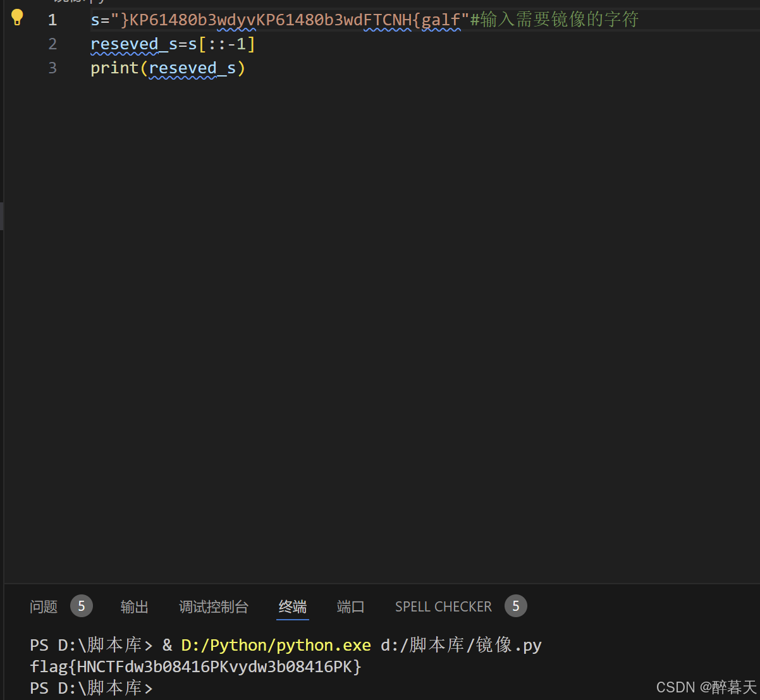Select line number 1 in the gutter
This screenshot has height=700, width=760.
(52, 20)
